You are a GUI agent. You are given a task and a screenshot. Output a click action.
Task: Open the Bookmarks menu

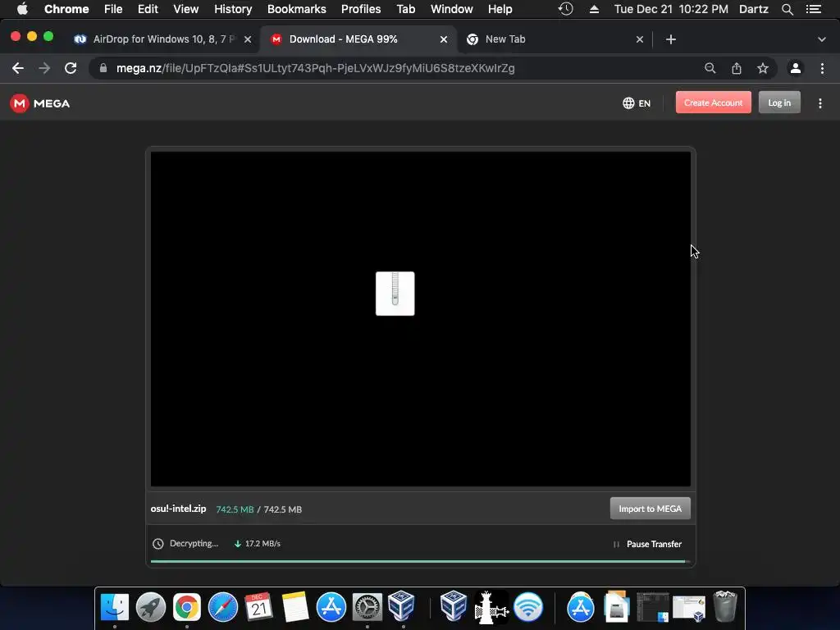pyautogui.click(x=297, y=9)
